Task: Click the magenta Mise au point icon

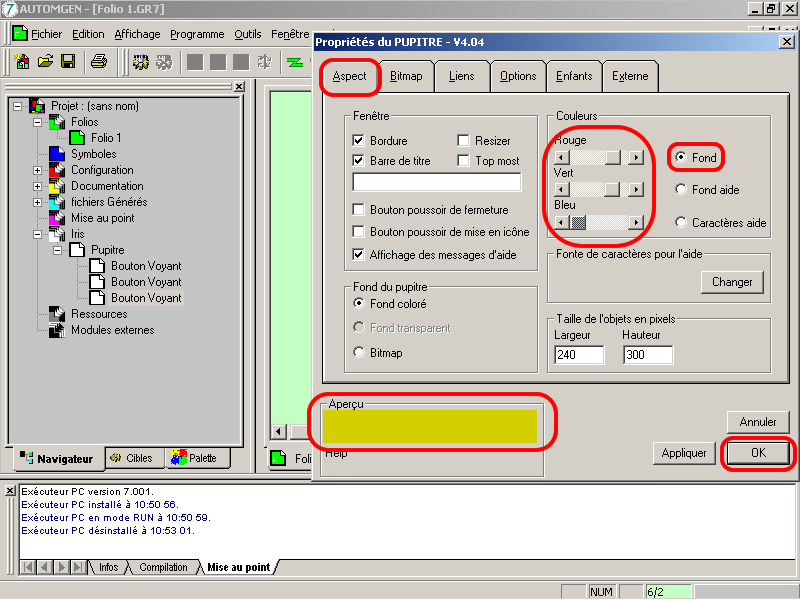Action: tap(57, 218)
